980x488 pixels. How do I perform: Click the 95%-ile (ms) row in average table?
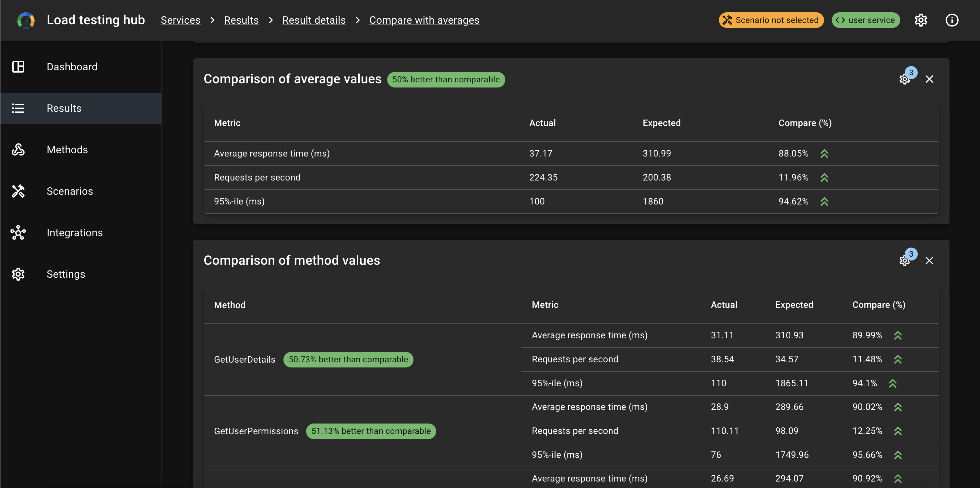[x=571, y=202]
